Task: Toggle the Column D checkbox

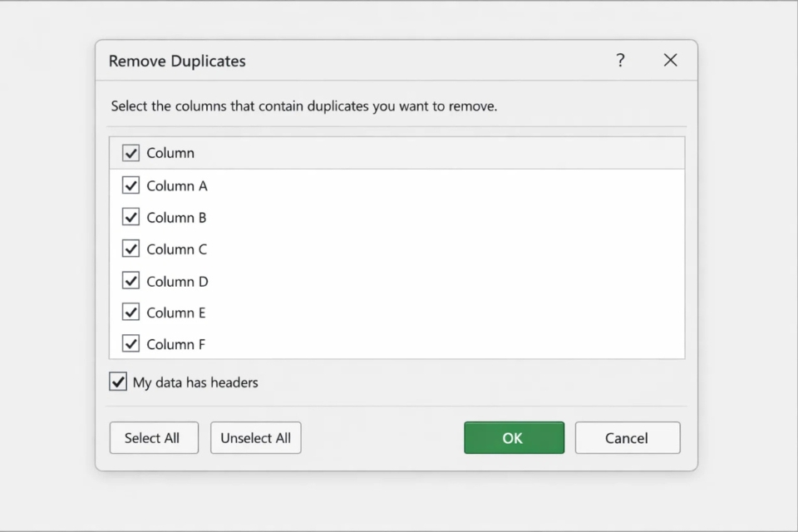Action: [131, 280]
